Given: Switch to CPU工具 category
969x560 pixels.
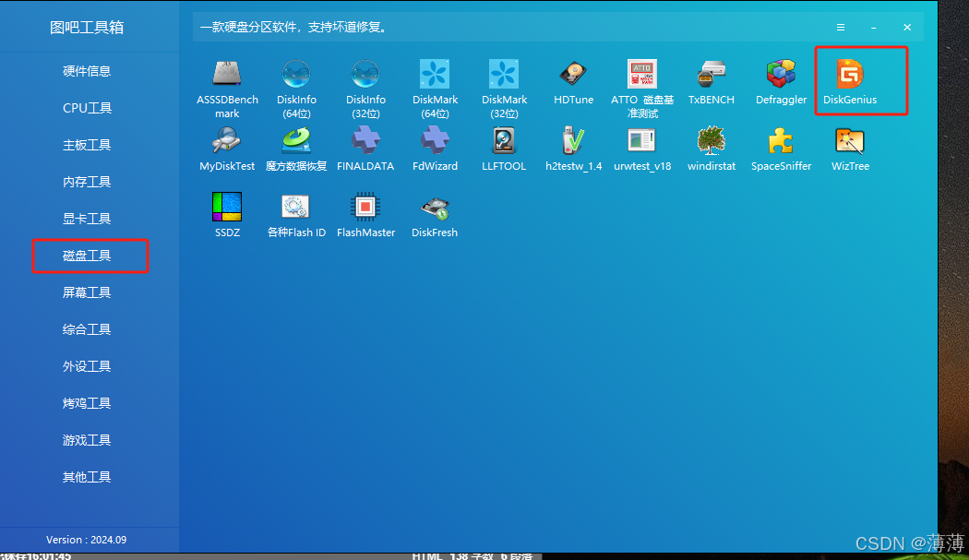Looking at the screenshot, I should pyautogui.click(x=87, y=108).
